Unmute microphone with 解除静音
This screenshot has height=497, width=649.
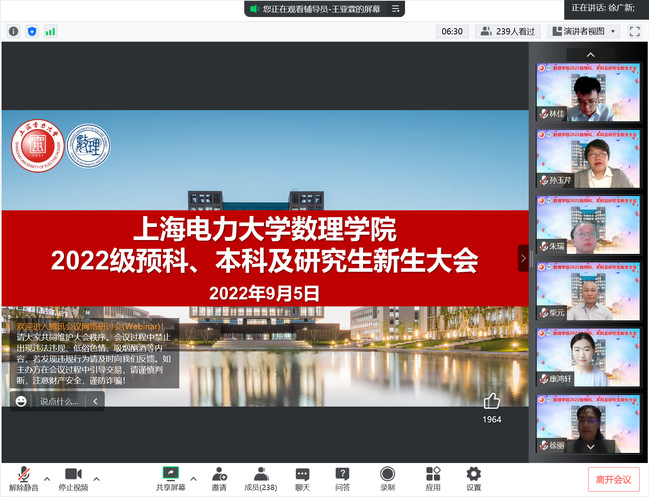click(x=24, y=479)
